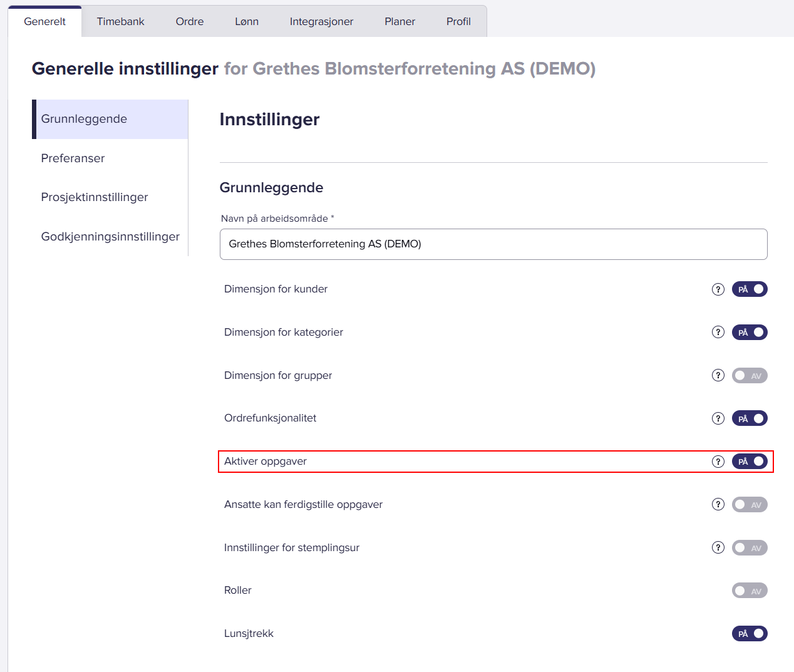Click help icon for Aktiver oppgaver
This screenshot has width=794, height=672.
click(718, 462)
